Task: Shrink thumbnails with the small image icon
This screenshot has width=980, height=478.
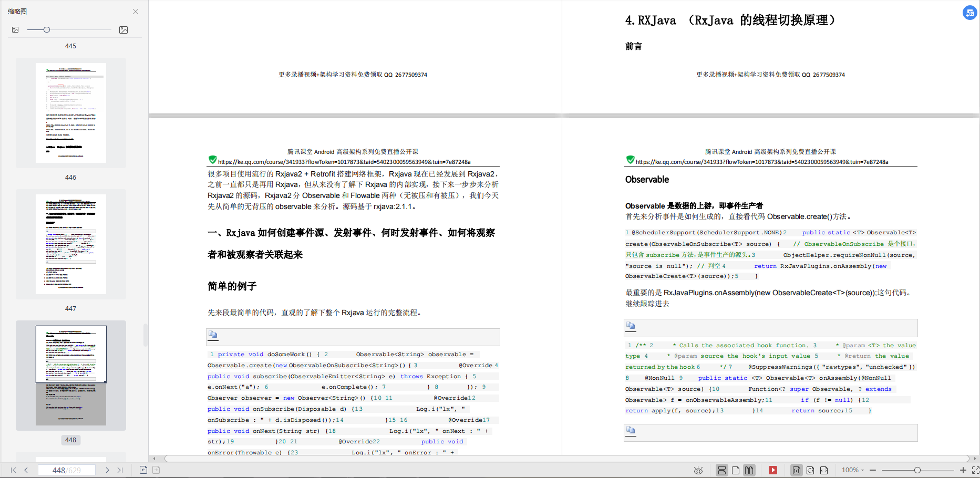Action: tap(15, 30)
